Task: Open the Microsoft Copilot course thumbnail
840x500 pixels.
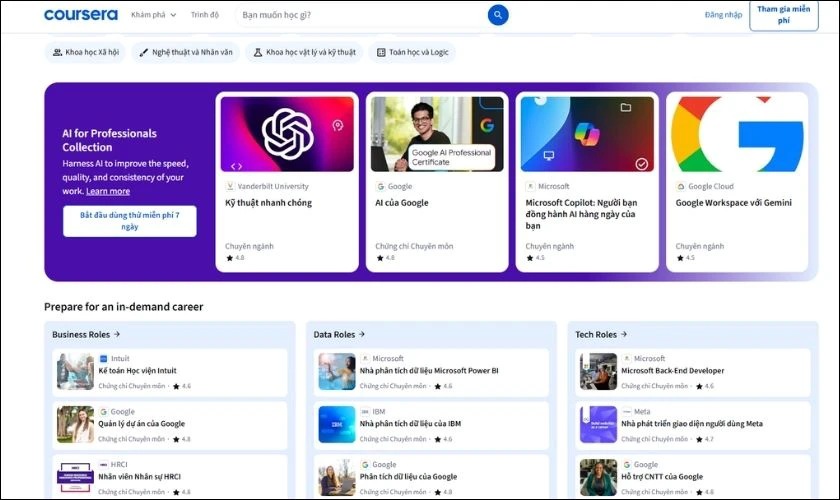Action: [587, 134]
